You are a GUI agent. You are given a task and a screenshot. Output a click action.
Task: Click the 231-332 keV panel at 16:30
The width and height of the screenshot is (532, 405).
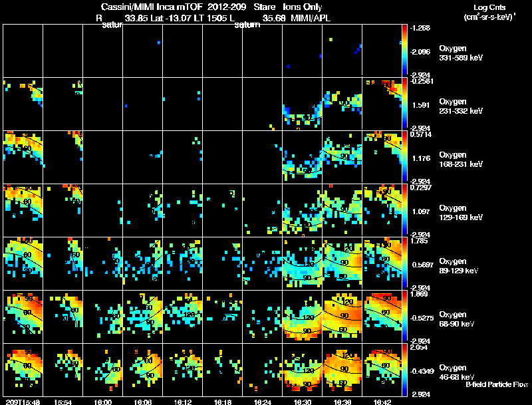coord(302,104)
